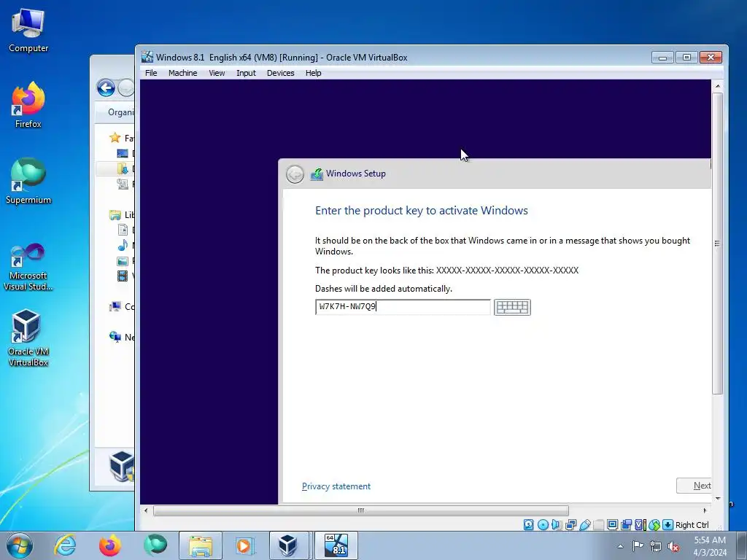Click the network tray icon
The width and height of the screenshot is (747, 560).
(656, 546)
